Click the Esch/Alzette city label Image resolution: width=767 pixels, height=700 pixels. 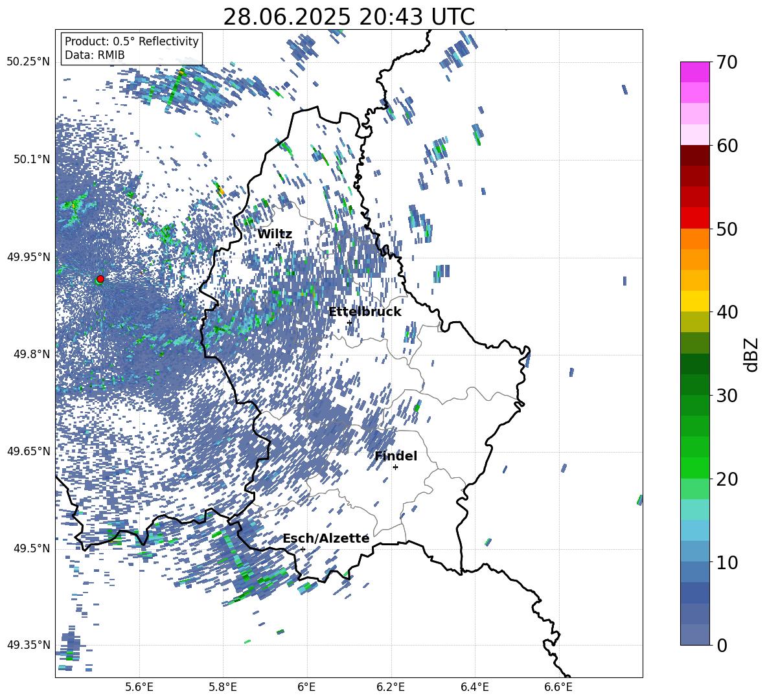(x=326, y=538)
